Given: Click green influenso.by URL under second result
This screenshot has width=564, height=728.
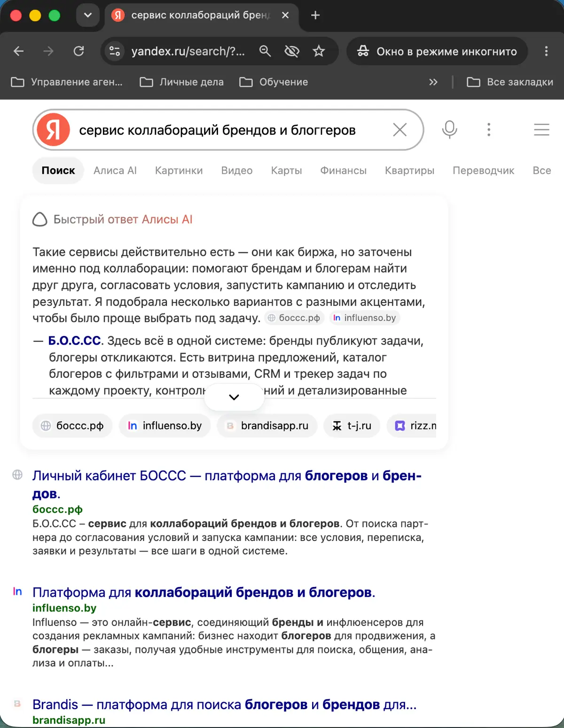Looking at the screenshot, I should tap(64, 608).
